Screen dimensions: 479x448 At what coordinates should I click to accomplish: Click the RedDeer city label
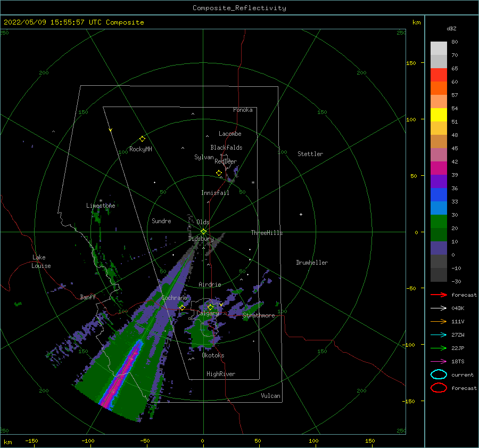(x=226, y=161)
